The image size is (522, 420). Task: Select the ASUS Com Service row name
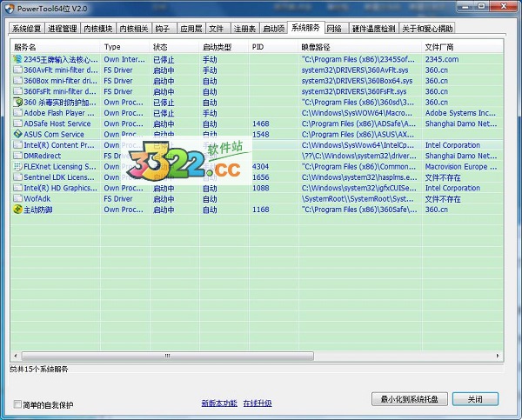(54, 135)
